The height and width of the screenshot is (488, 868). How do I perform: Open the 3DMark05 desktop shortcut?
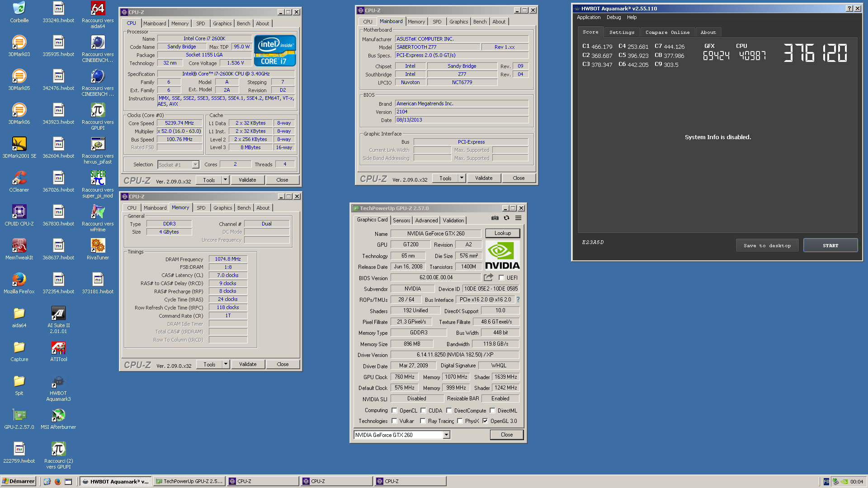pos(19,80)
